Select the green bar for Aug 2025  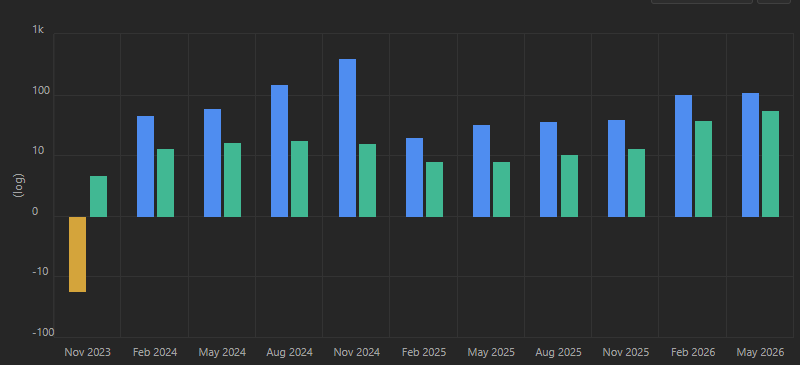pos(569,186)
